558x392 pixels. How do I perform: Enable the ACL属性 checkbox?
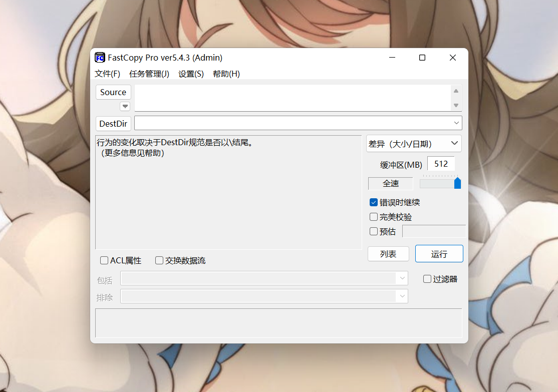(x=104, y=260)
